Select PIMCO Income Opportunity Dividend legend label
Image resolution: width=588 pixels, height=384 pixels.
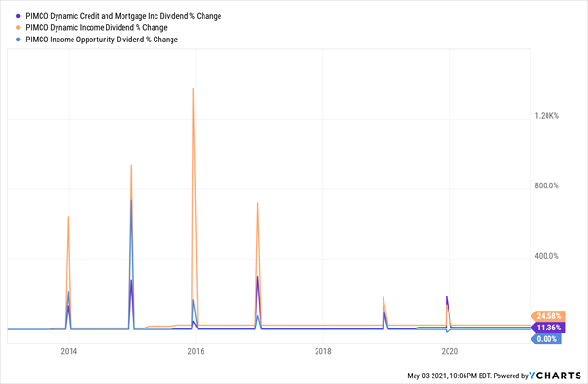(102, 40)
